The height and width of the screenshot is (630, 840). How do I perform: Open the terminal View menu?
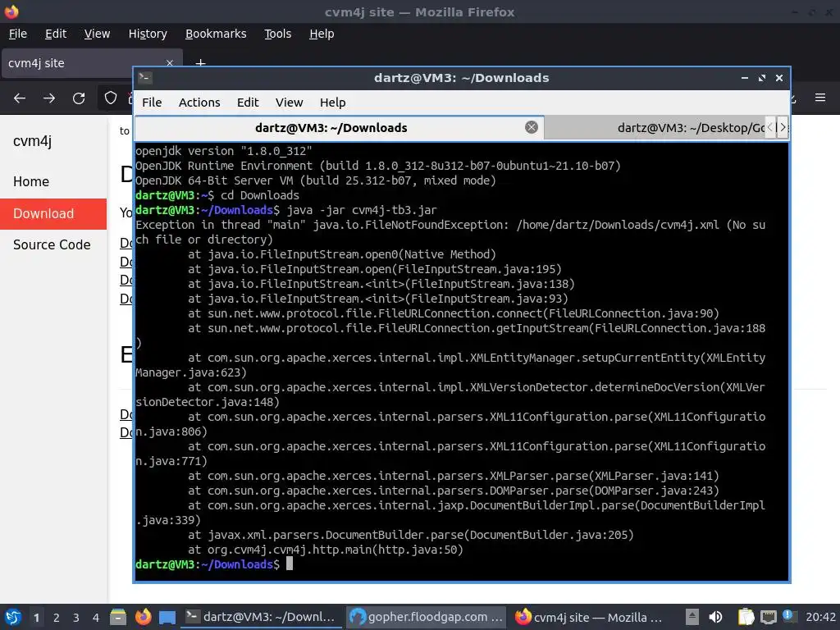click(290, 103)
